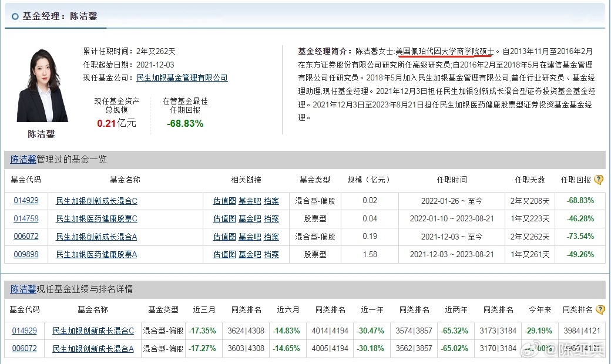This screenshot has width=611, height=364.
Task: Open 估值图 for fund 006072
Action: click(x=224, y=237)
